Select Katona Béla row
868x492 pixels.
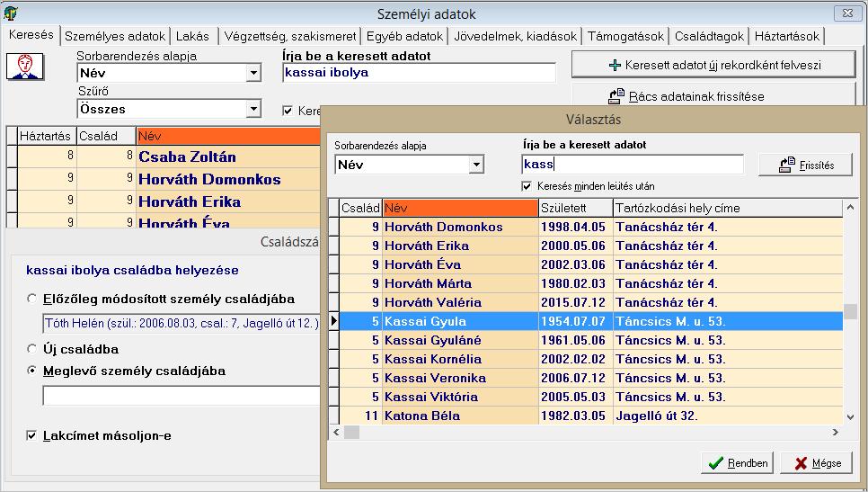[590, 416]
